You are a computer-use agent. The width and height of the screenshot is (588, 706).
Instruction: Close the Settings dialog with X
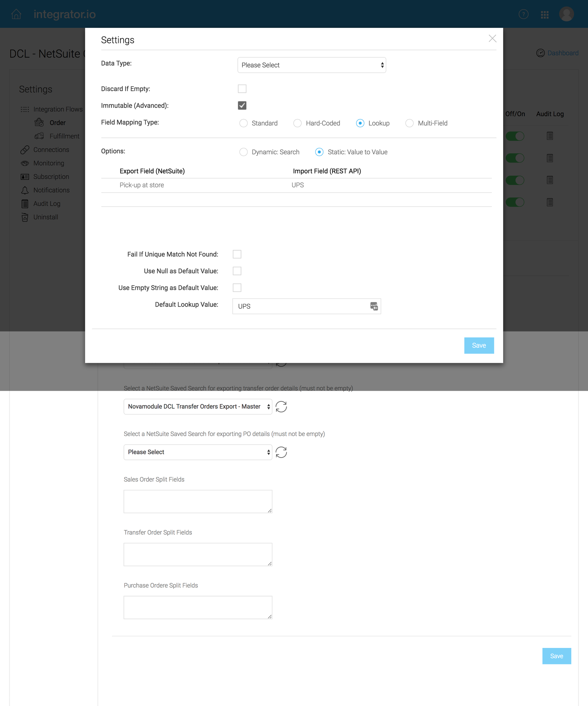click(x=492, y=39)
